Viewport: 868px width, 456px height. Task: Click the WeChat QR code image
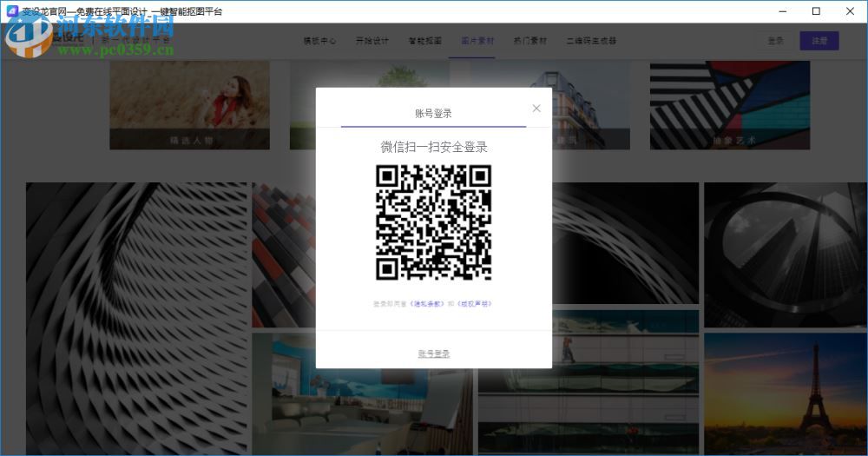coord(433,222)
